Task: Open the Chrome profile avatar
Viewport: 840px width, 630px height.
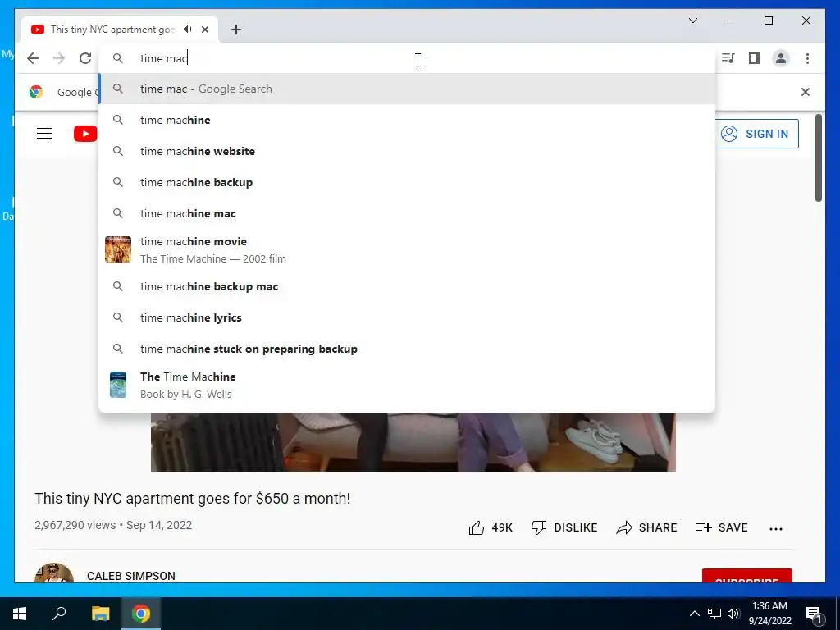Action: pyautogui.click(x=781, y=58)
